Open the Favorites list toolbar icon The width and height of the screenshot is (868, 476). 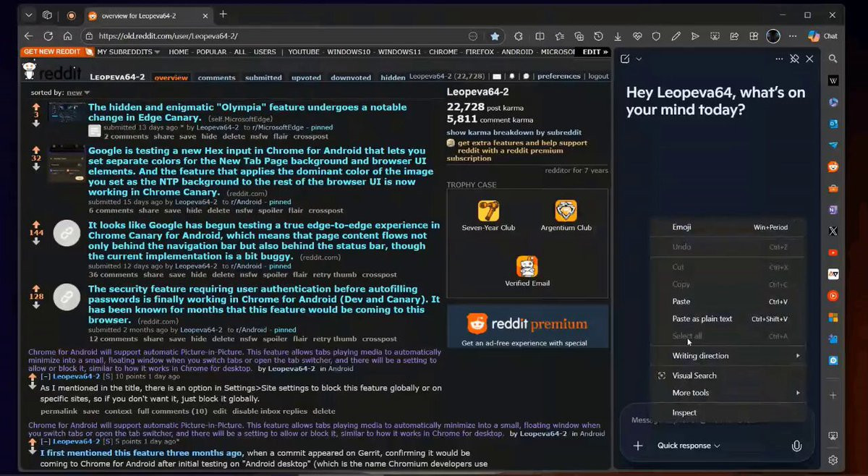click(559, 36)
